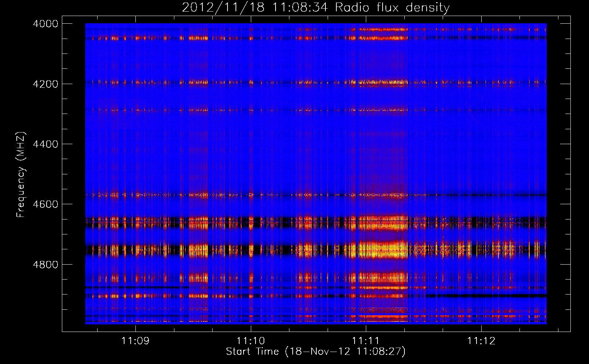Select the 4000 frequency axis label

(46, 24)
